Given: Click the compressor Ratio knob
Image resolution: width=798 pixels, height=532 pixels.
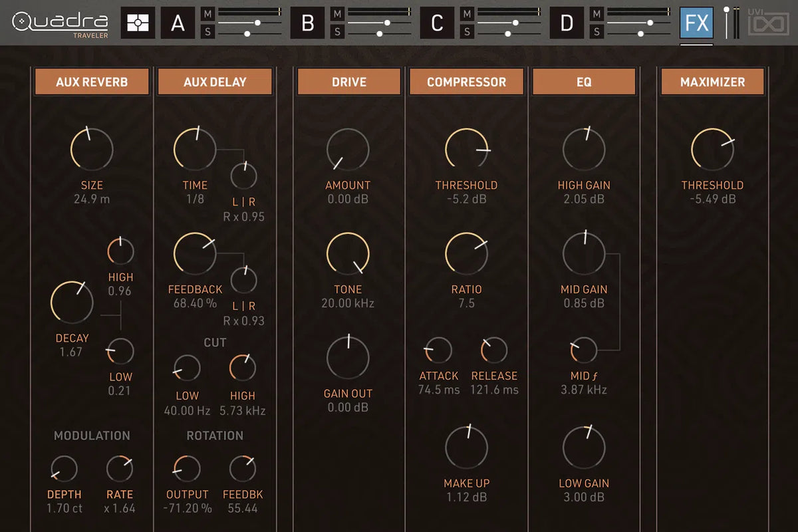Looking at the screenshot, I should [466, 254].
